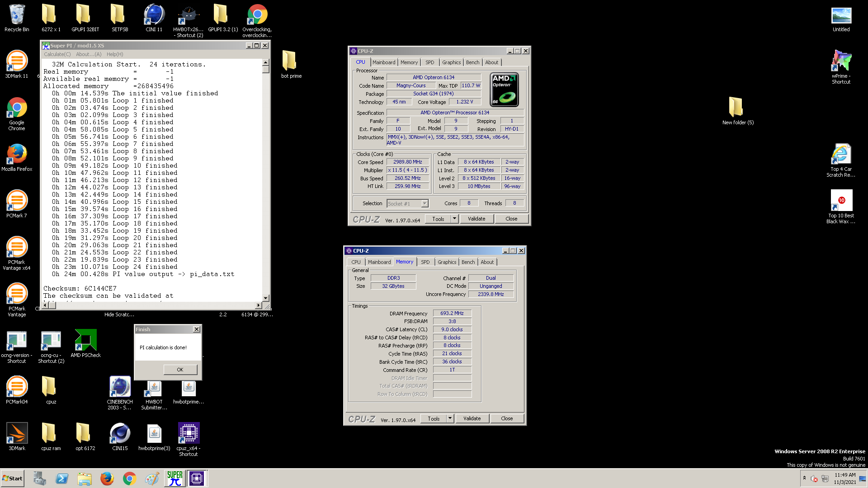The image size is (868, 488).
Task: Open the opt 6172 folder
Action: pyautogui.click(x=85, y=437)
